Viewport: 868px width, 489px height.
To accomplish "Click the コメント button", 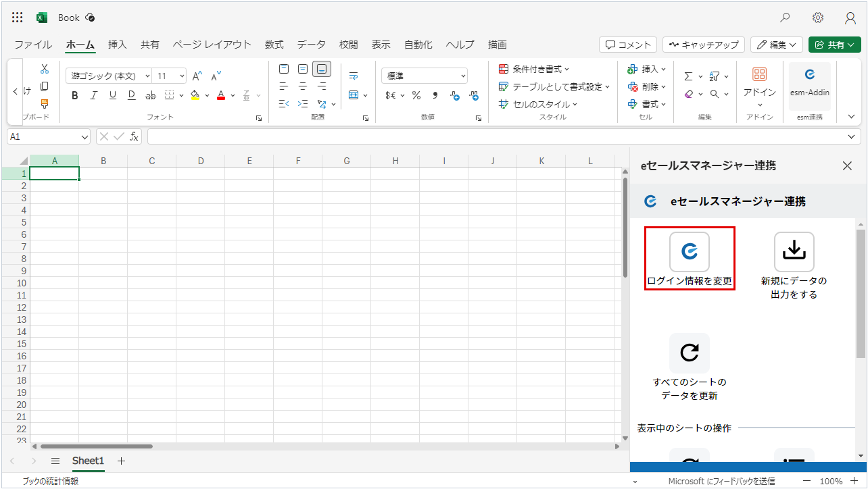I will pyautogui.click(x=628, y=45).
